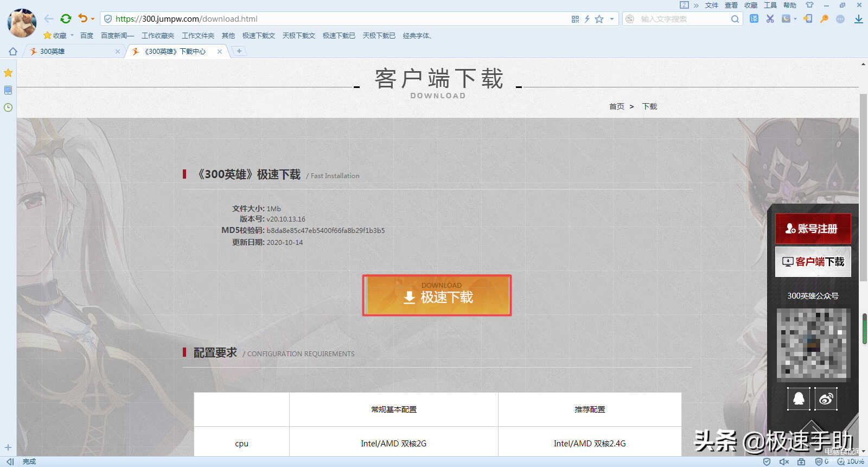Screen dimensions: 868x467
Task: Click the site security shield icon
Action: coord(108,19)
